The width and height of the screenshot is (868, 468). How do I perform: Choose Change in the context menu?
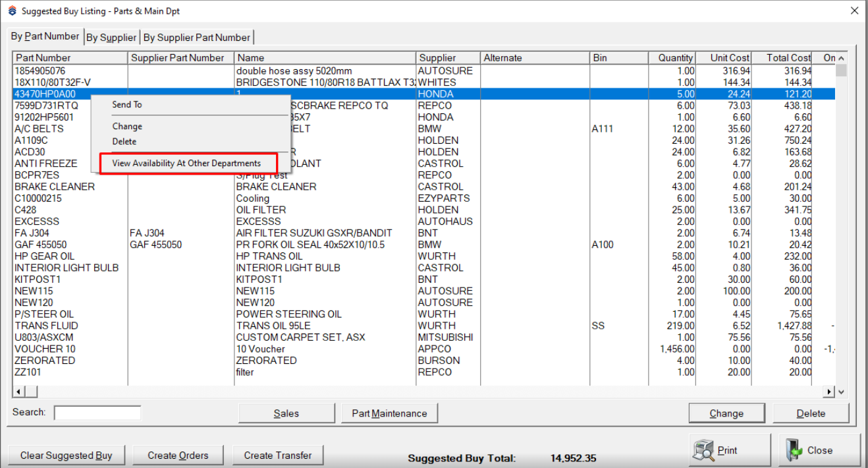coord(127,127)
